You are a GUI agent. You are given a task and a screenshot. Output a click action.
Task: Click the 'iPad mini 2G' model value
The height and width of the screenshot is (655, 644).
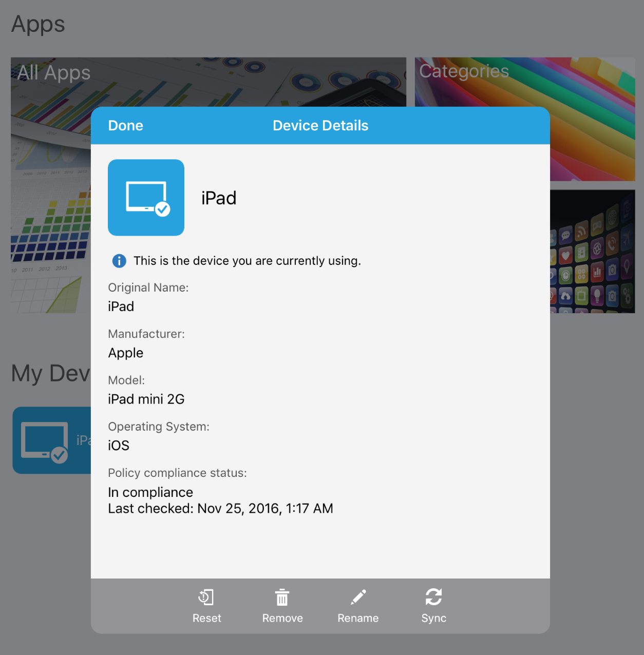pos(146,399)
